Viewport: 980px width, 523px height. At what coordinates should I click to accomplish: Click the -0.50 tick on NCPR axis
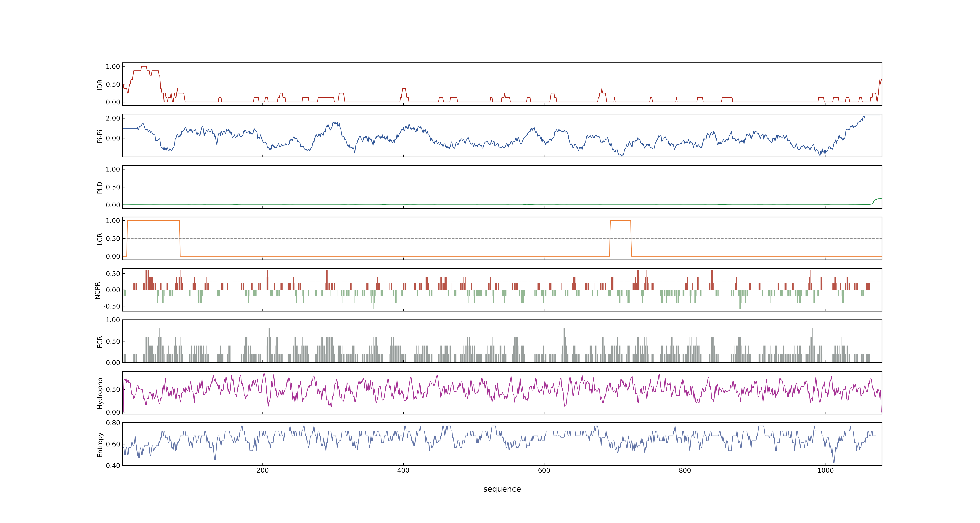pyautogui.click(x=111, y=306)
